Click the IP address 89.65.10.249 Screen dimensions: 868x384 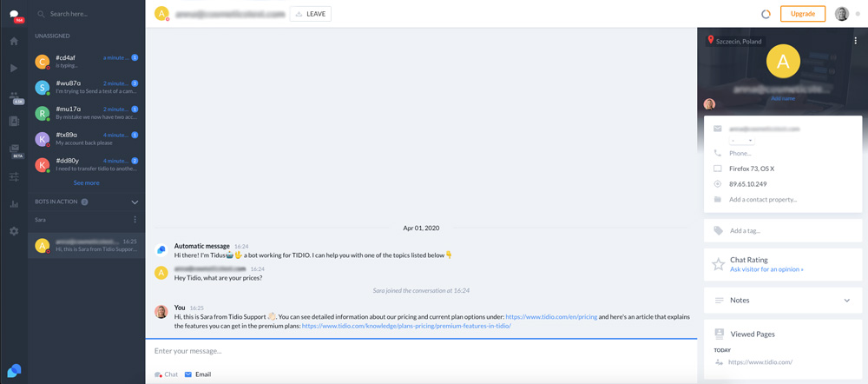pos(748,184)
